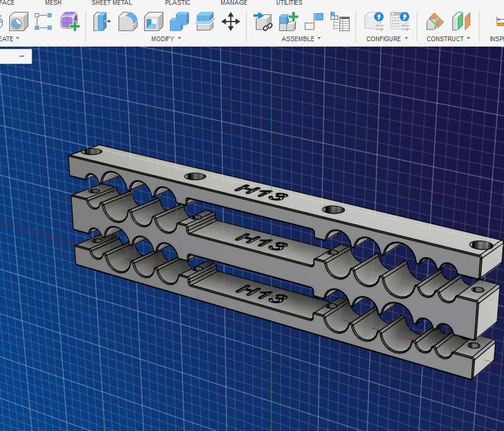
Task: Expand the CONSTRUCT dropdown menu
Action: (448, 39)
